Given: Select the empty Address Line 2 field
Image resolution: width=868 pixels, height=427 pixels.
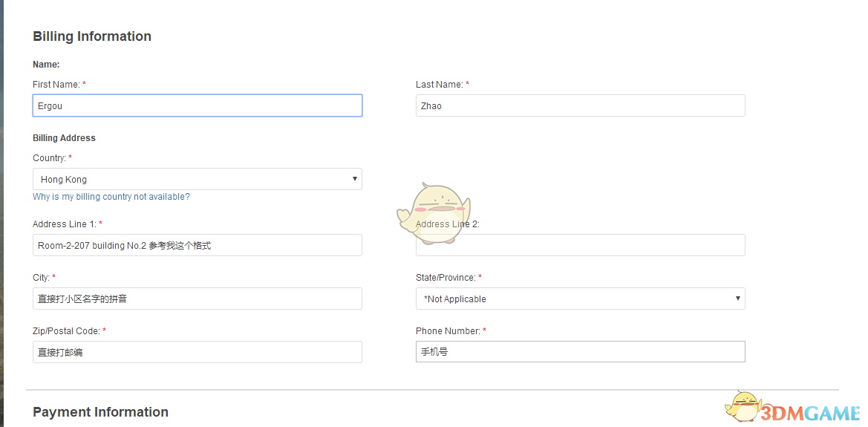Looking at the screenshot, I should pos(579,246).
